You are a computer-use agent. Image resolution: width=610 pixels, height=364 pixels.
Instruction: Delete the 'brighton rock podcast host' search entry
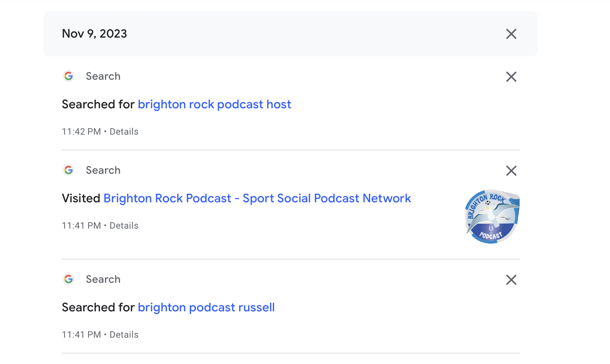pyautogui.click(x=511, y=77)
